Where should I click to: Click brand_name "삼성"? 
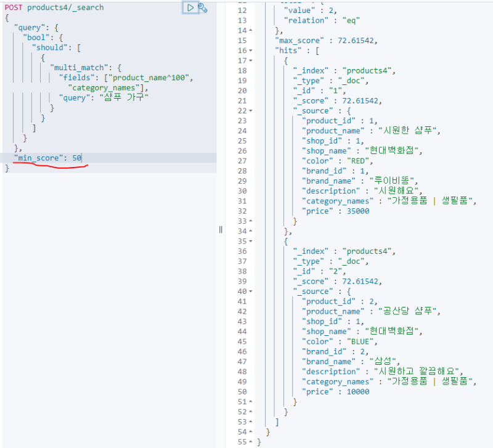coord(383,362)
